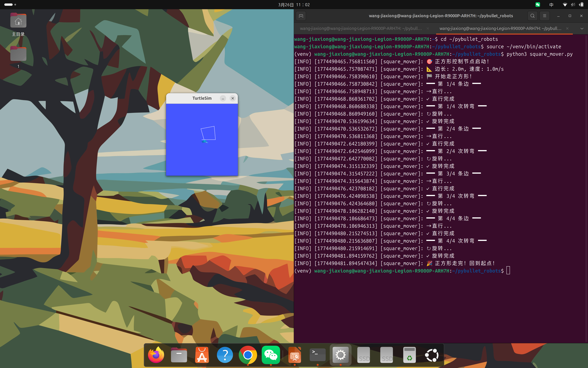
Task: Close the TurtleSim window
Action: click(x=233, y=98)
